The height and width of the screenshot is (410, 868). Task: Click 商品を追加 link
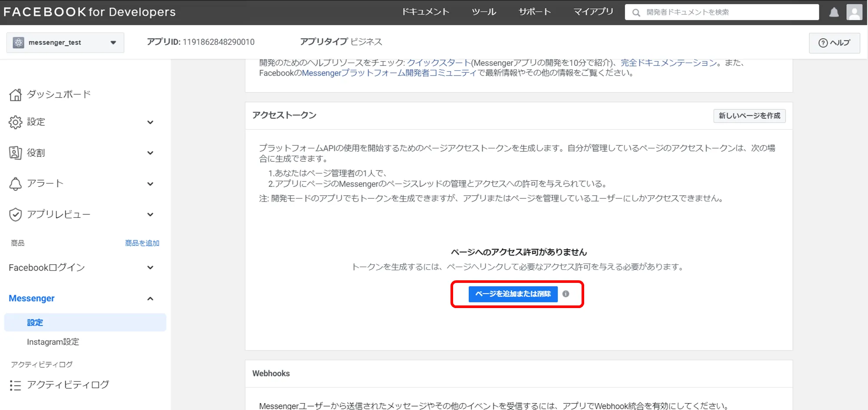coord(142,243)
